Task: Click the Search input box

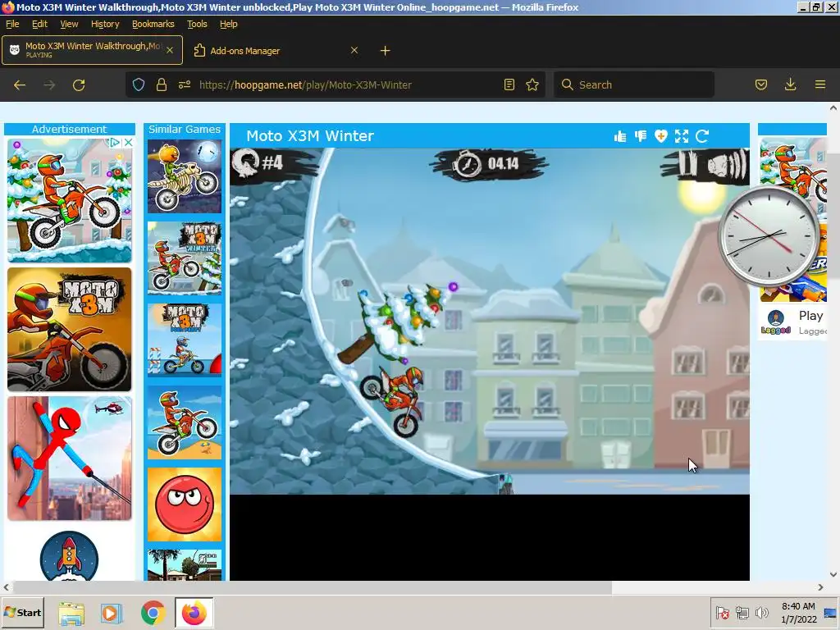Action: [x=634, y=84]
